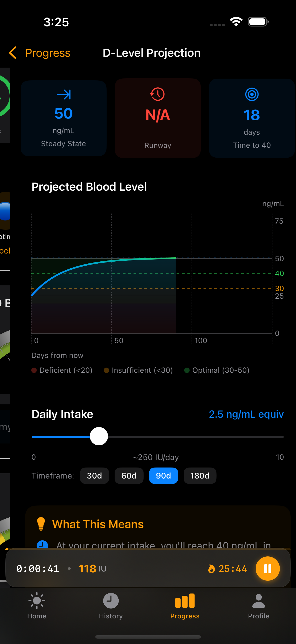Tap the Steady State arrow icon
296x644 pixels.
pos(64,95)
